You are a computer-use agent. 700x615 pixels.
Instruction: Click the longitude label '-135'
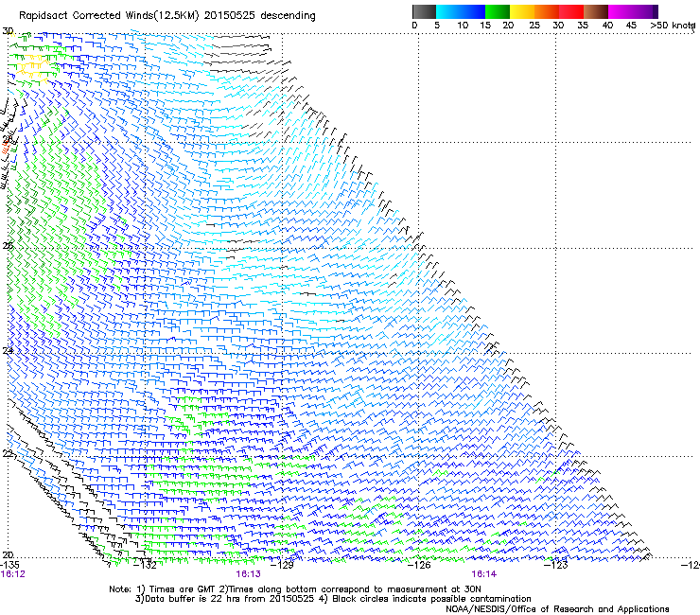coord(9,565)
